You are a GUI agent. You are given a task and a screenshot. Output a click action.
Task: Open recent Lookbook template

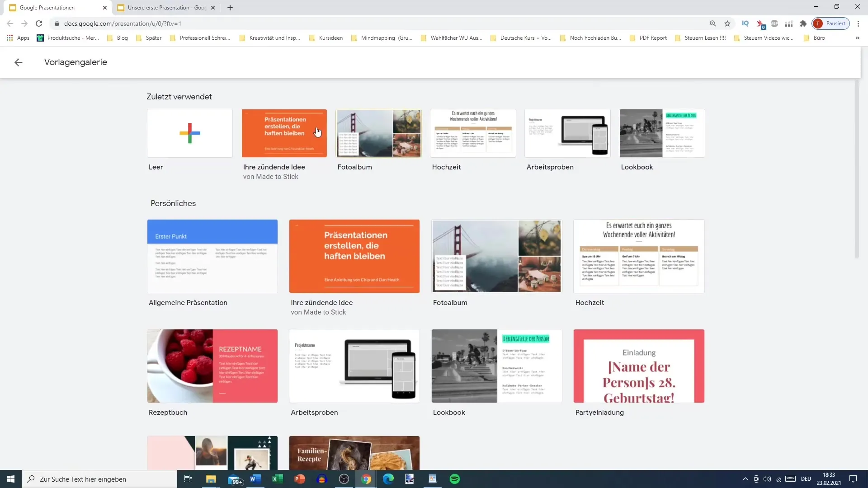coord(662,133)
